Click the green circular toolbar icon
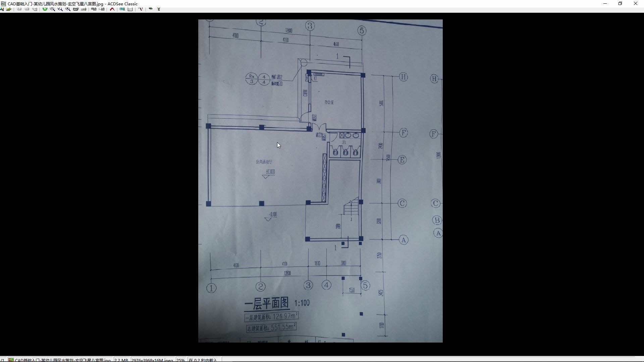The height and width of the screenshot is (362, 644). click(45, 9)
